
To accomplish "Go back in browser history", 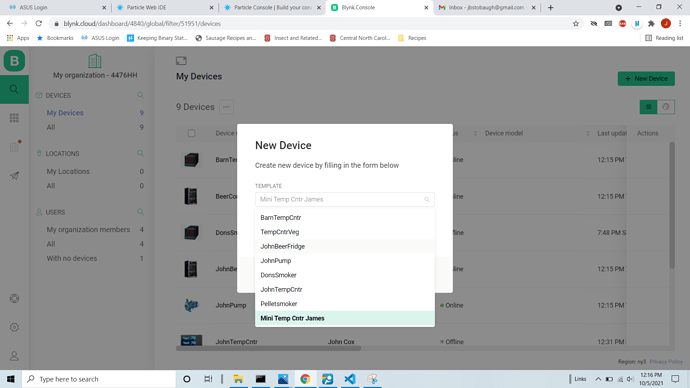I will 10,24.
